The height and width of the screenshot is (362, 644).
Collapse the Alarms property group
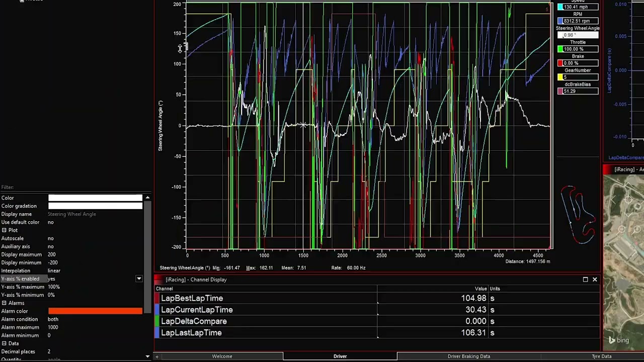[x=4, y=303]
